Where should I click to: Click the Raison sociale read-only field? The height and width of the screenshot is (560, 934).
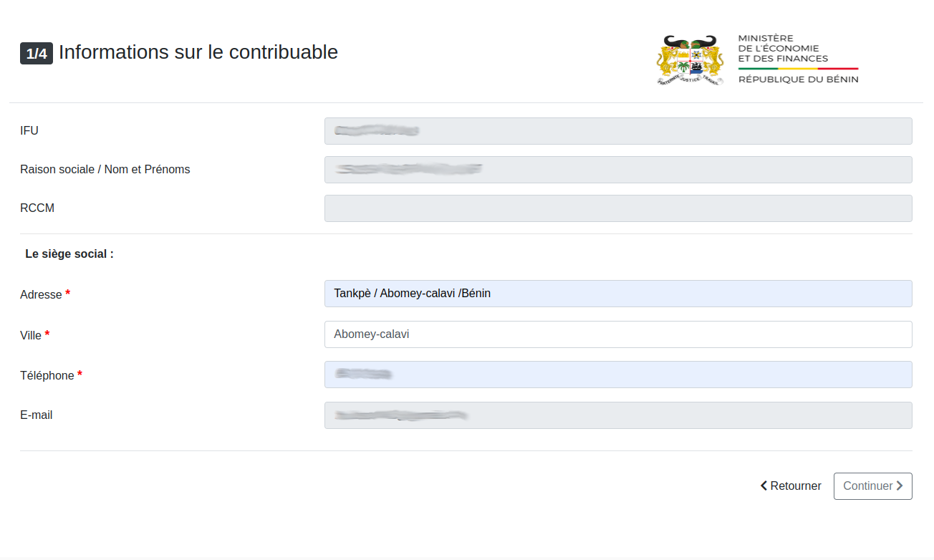(x=618, y=170)
